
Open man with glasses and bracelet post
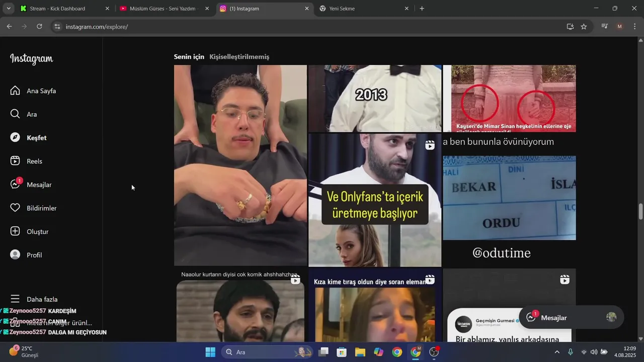(240, 165)
